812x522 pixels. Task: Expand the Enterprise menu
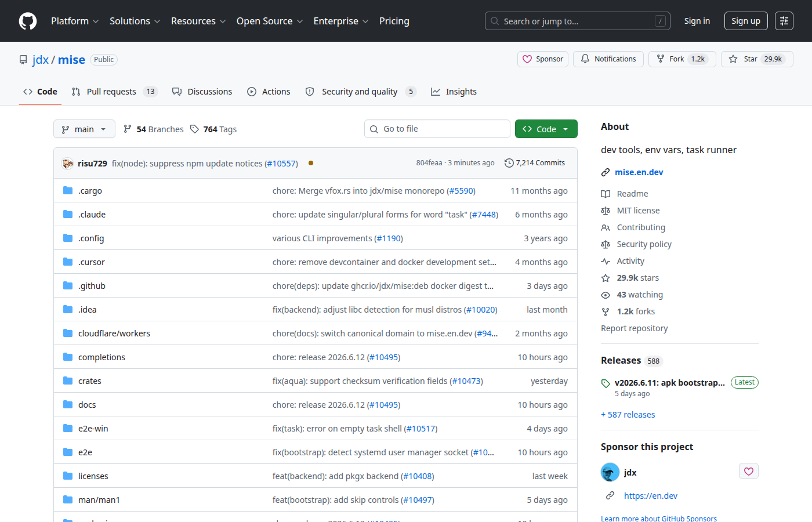341,21
